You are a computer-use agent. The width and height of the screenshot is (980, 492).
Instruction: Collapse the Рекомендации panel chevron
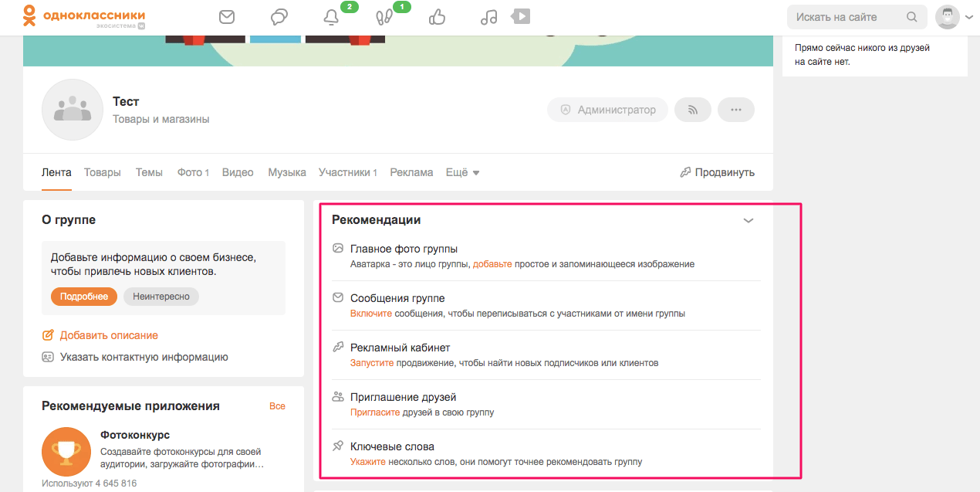pyautogui.click(x=748, y=220)
